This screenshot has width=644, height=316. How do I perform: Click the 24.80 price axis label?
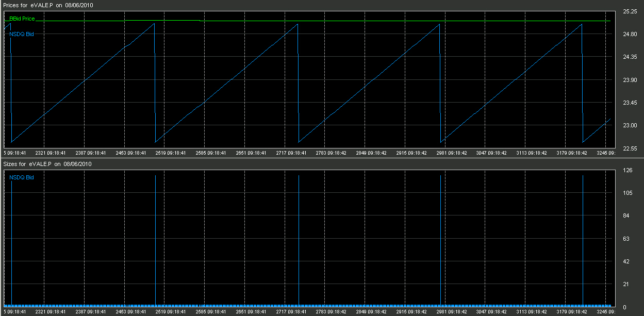click(x=630, y=34)
